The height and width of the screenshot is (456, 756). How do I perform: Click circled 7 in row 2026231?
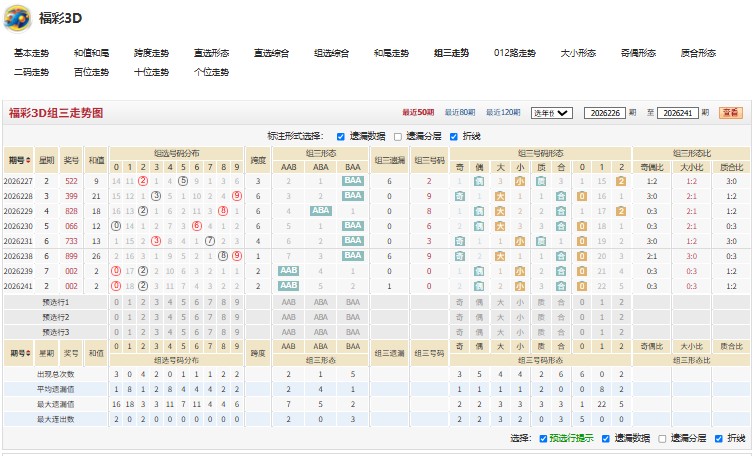click(x=210, y=241)
